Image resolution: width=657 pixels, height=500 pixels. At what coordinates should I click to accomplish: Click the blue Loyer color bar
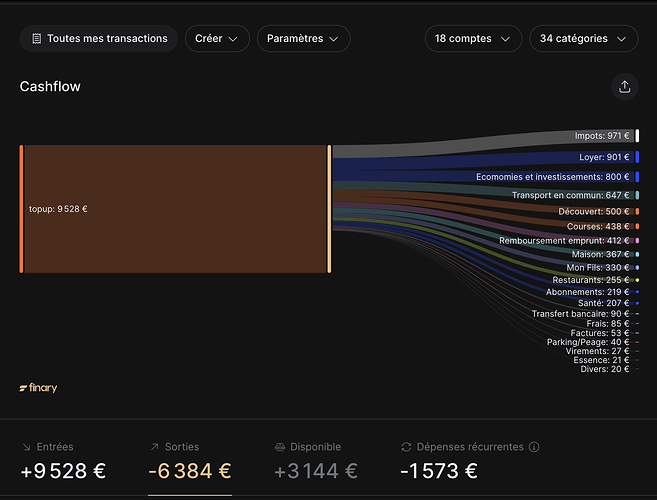pyautogui.click(x=637, y=157)
